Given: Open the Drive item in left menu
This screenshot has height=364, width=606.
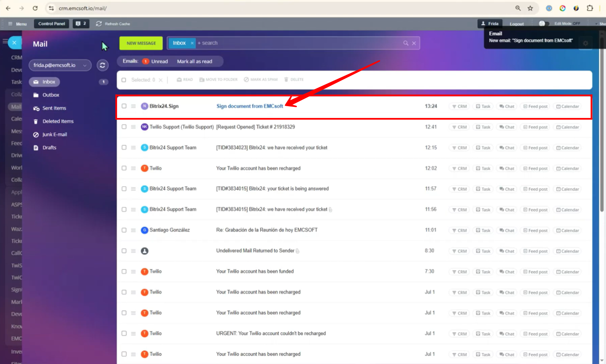Looking at the screenshot, I should click(x=16, y=155).
